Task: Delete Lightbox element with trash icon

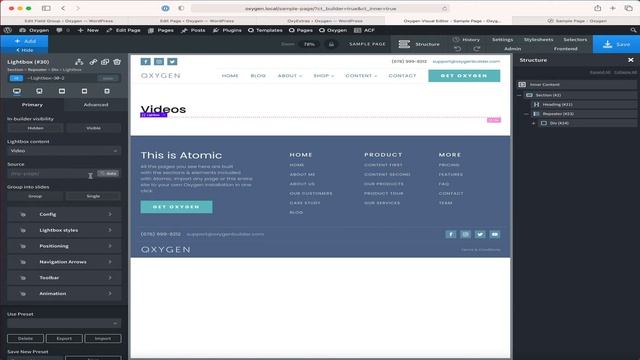Action: pyautogui.click(x=117, y=62)
